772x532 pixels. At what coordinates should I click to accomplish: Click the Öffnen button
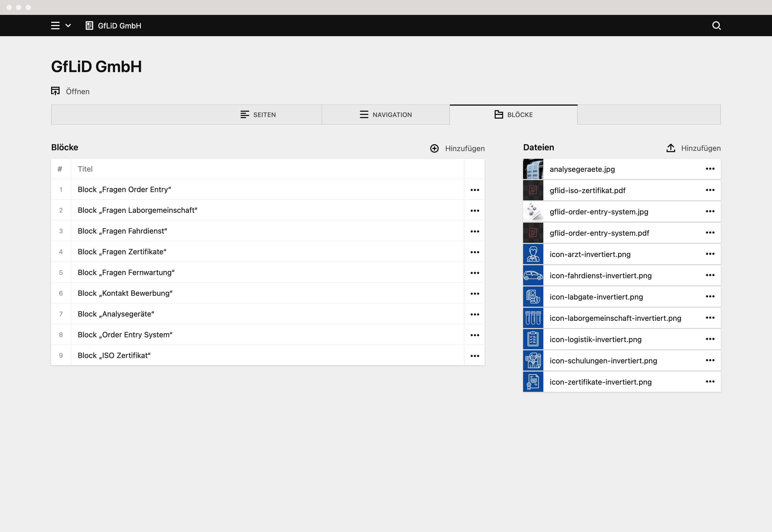point(70,91)
